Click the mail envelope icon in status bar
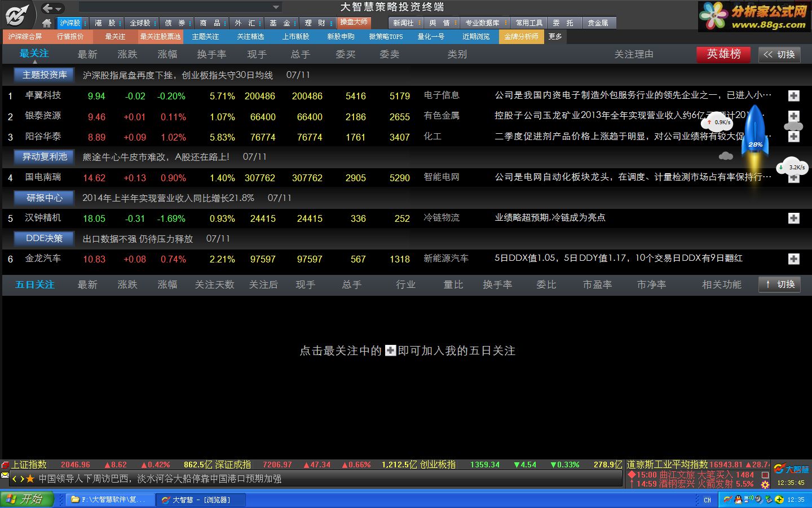The height and width of the screenshot is (508, 812). (5, 476)
